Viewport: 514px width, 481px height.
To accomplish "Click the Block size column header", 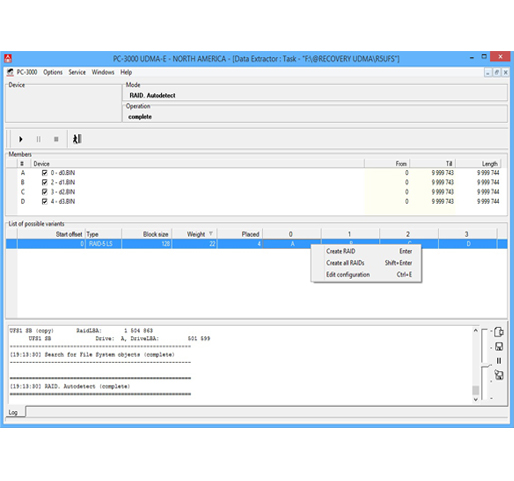I will [x=147, y=234].
